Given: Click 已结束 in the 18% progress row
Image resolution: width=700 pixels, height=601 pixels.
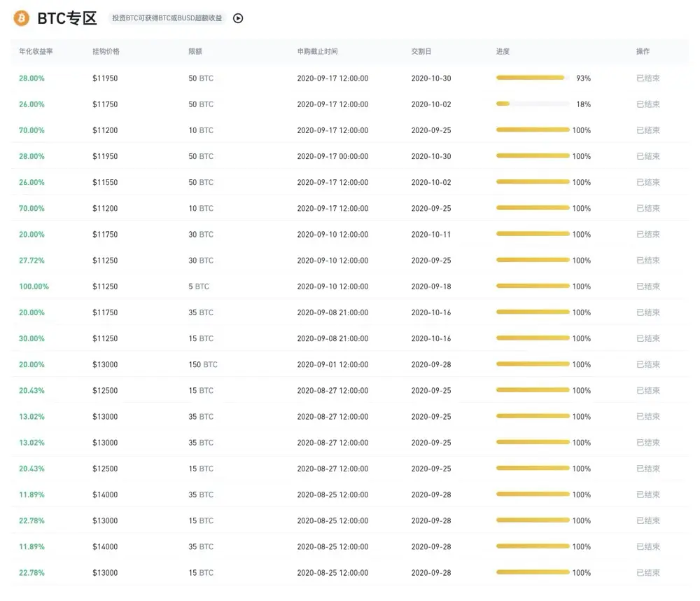Looking at the screenshot, I should (647, 104).
